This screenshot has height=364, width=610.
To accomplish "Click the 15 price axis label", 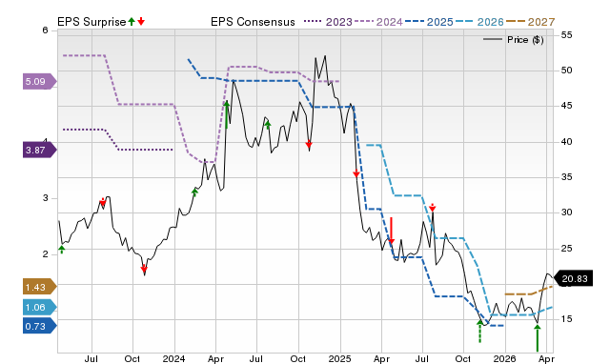I will click(x=566, y=319).
